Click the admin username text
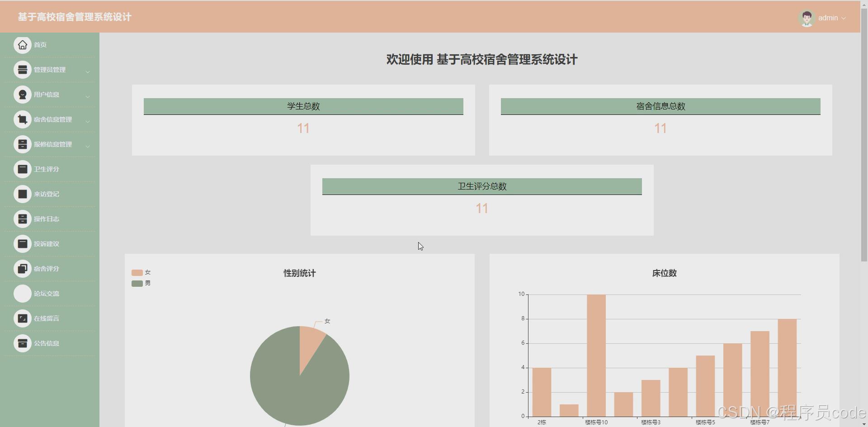868x427 pixels. point(828,18)
